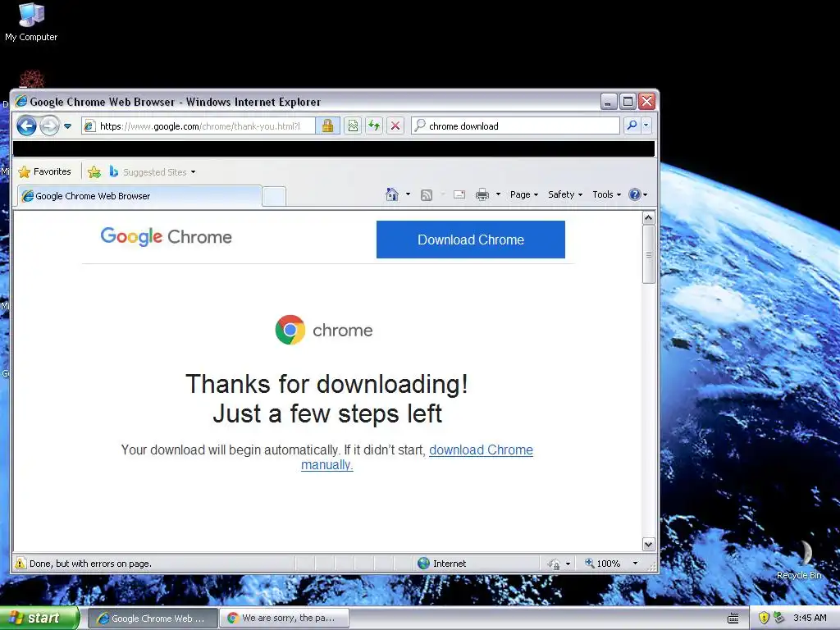Click the vertical scrollbar up arrow
Viewport: 840px width, 630px height.
(x=648, y=218)
